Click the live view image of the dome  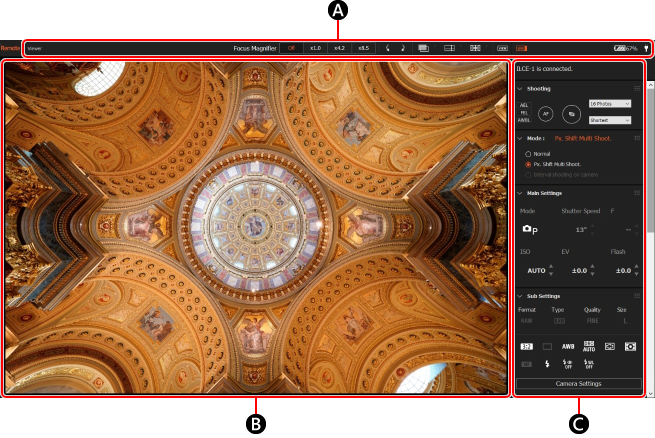pyautogui.click(x=256, y=228)
